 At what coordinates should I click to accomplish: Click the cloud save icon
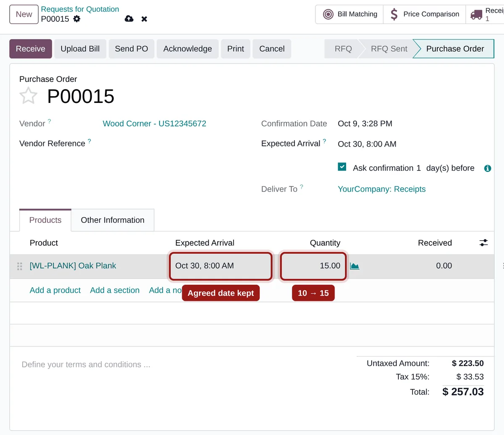[x=129, y=19]
